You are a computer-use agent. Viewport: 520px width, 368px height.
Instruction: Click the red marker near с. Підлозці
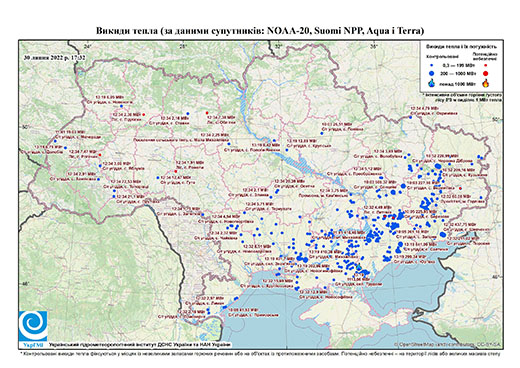[144, 115]
